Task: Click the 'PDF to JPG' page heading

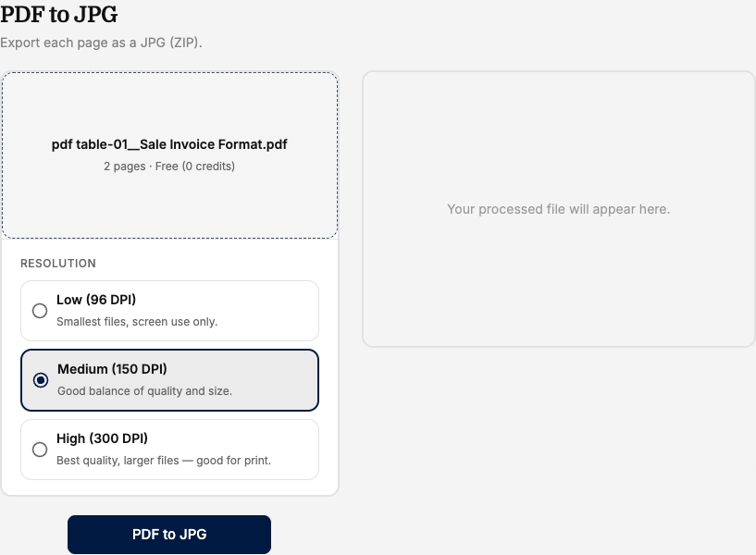Action: [x=59, y=14]
